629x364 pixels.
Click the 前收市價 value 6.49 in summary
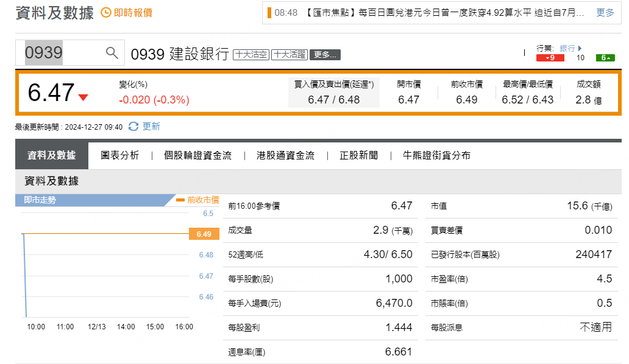point(466,100)
